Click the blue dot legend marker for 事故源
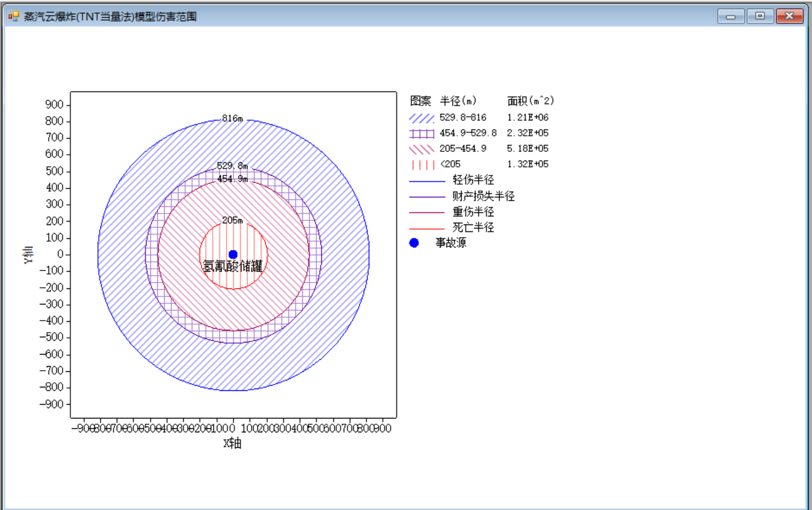This screenshot has width=812, height=510. (x=414, y=243)
